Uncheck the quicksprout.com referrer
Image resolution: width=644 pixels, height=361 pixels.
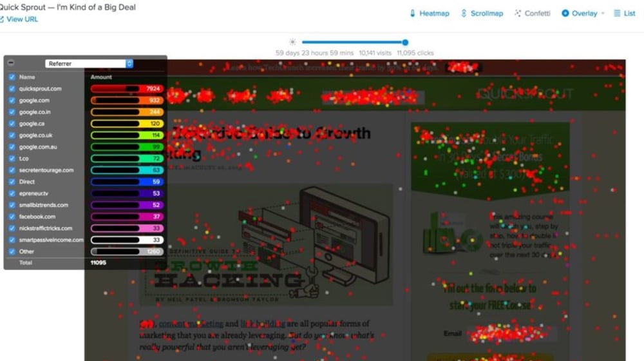[x=12, y=88]
